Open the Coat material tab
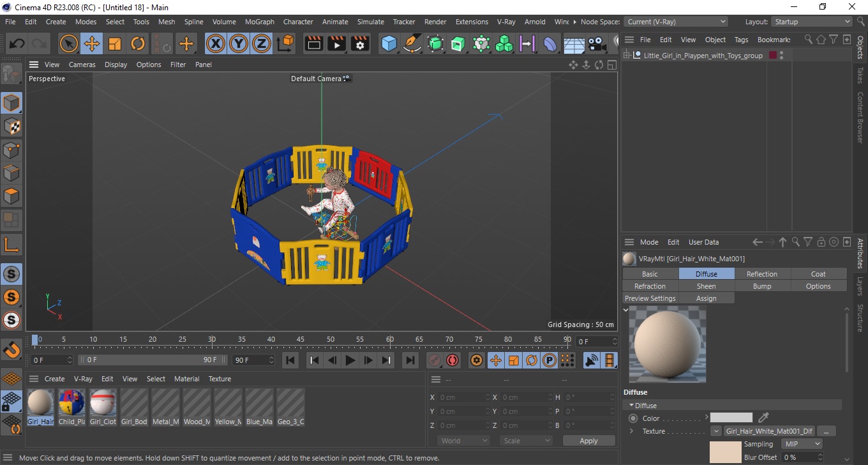868x465 pixels. (x=818, y=274)
